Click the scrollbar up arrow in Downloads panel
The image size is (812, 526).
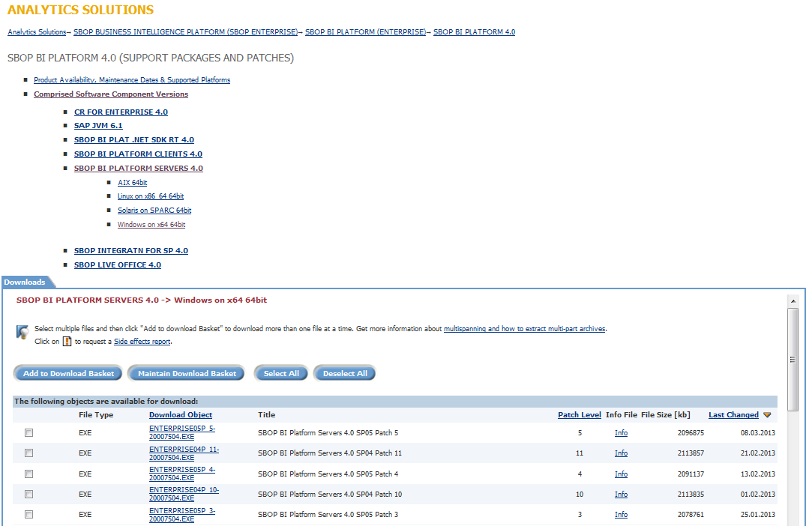(x=793, y=300)
